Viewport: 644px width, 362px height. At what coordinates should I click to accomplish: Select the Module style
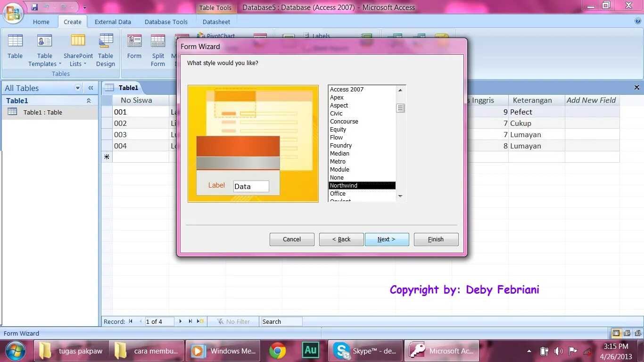[x=362, y=169]
